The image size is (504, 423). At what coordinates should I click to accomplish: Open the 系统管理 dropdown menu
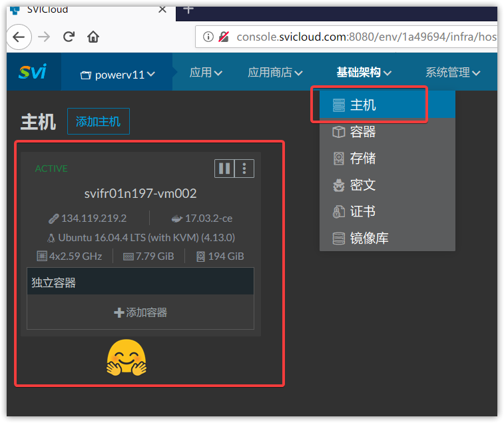pyautogui.click(x=453, y=73)
